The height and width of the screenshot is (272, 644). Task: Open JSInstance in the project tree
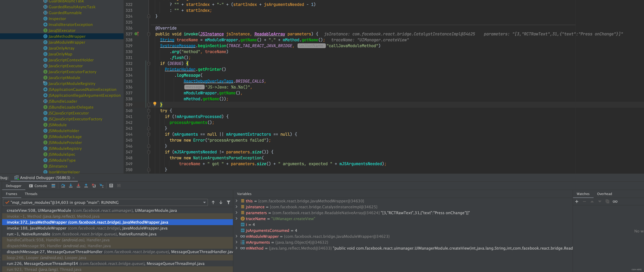tap(58, 166)
